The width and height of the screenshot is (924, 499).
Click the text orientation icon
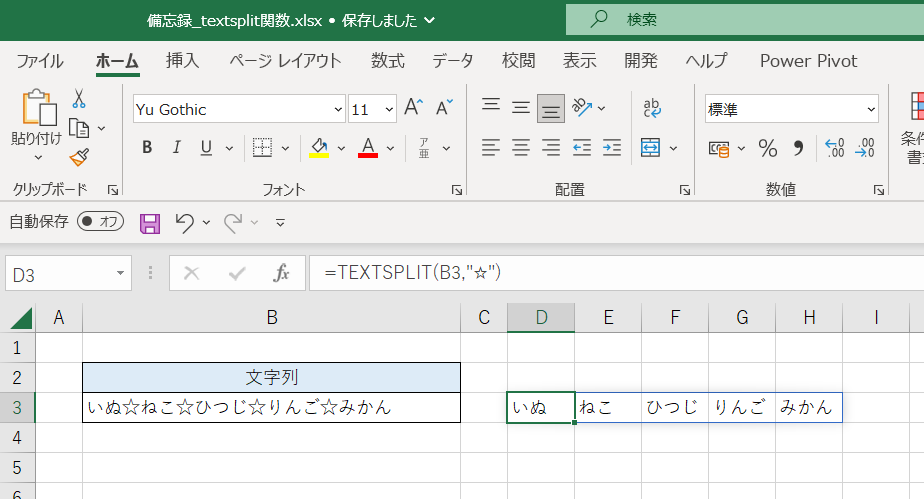coord(582,108)
